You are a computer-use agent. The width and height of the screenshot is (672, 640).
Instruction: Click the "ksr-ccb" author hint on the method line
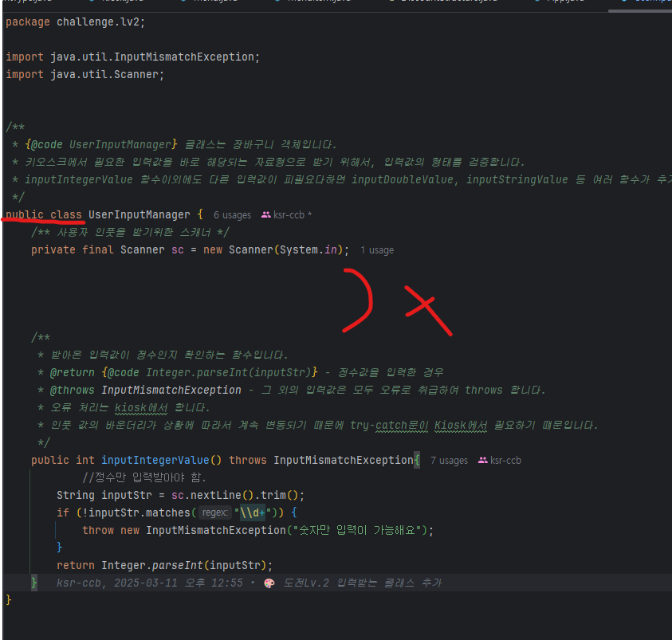[500, 461]
